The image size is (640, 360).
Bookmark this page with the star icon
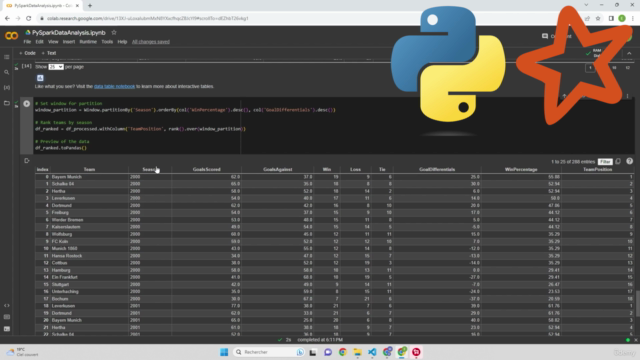pyautogui.click(x=598, y=18)
